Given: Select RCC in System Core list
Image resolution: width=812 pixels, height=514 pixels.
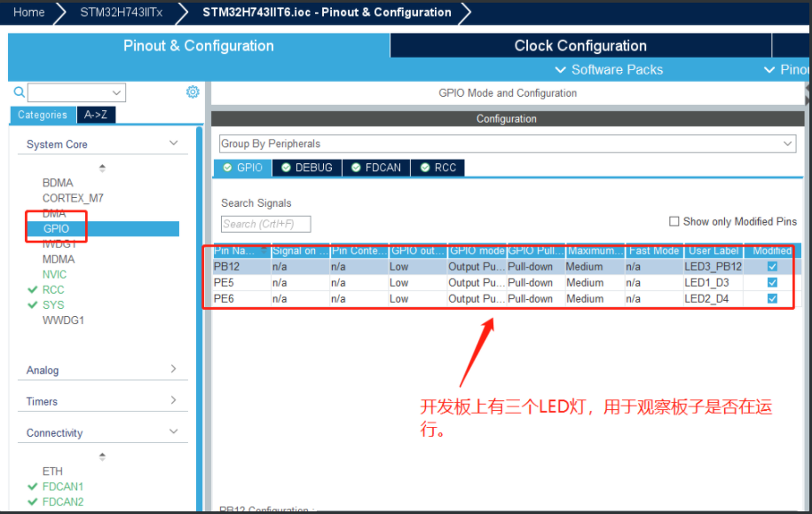Looking at the screenshot, I should (x=53, y=289).
